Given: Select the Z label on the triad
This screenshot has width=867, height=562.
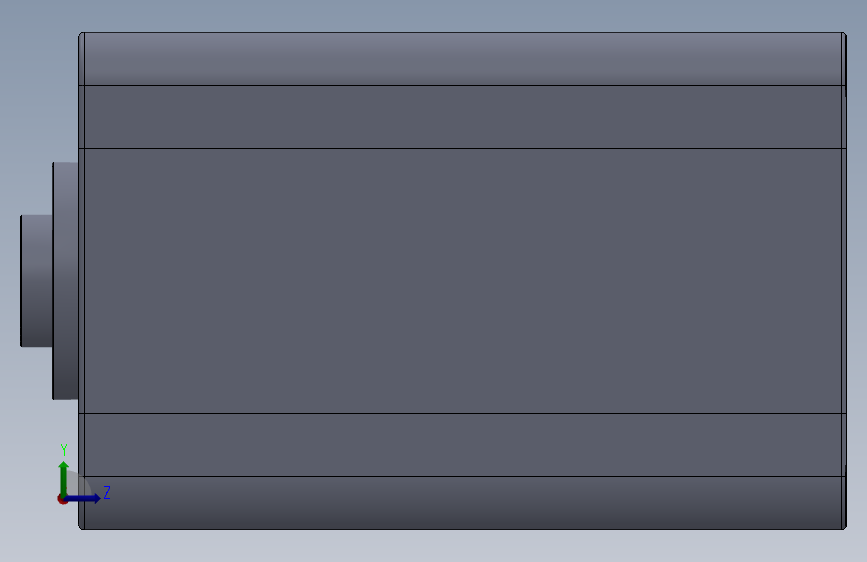Looking at the screenshot, I should (x=107, y=492).
